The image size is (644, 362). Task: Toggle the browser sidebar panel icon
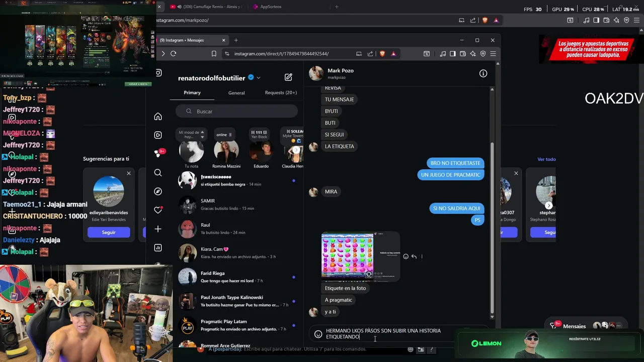(x=452, y=54)
